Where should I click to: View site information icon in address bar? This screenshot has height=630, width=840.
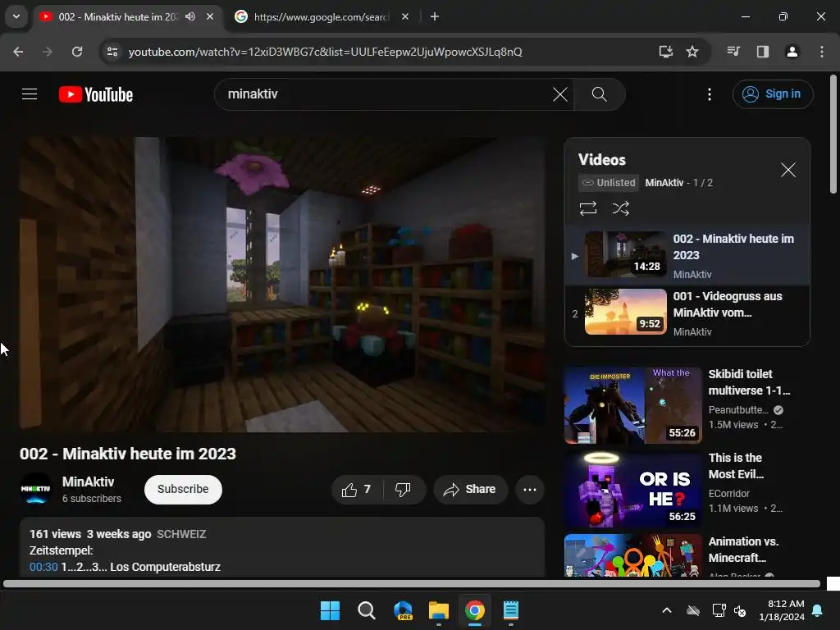[x=112, y=52]
